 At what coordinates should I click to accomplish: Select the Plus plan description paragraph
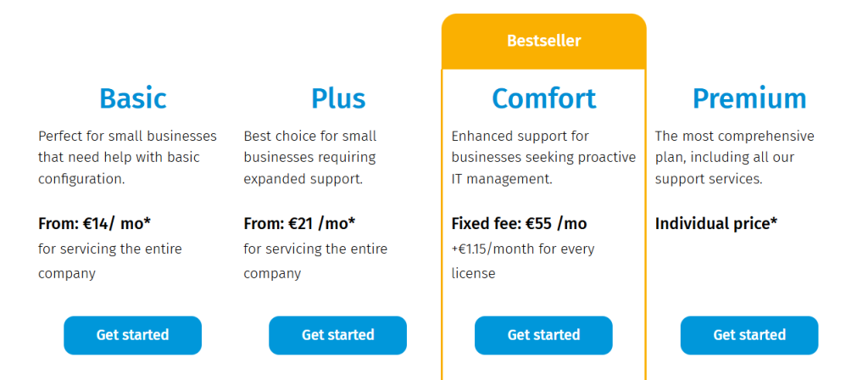[x=310, y=157]
